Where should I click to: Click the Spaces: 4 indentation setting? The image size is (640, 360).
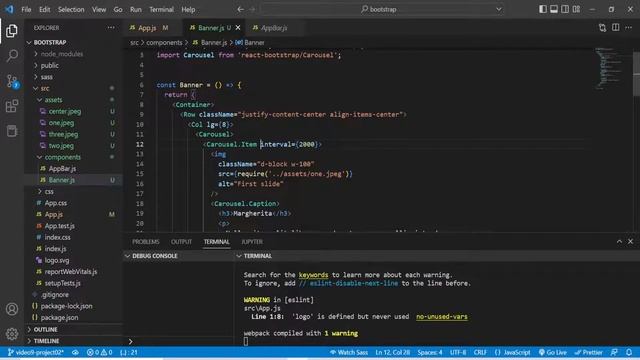tap(430, 352)
